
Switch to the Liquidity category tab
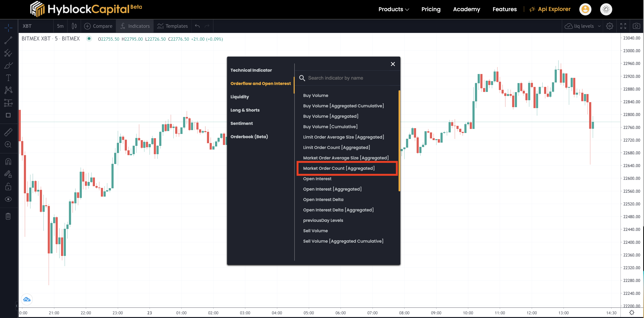coord(239,97)
